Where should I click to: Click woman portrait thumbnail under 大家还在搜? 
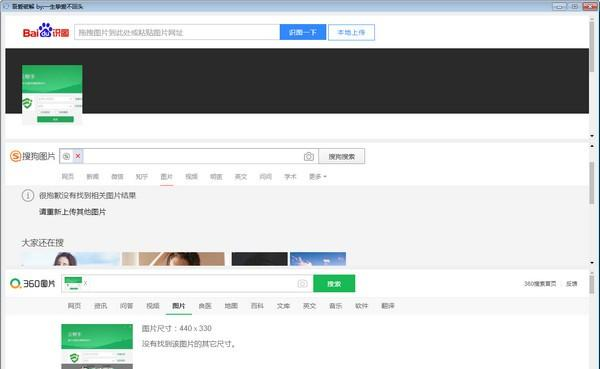(x=71, y=259)
